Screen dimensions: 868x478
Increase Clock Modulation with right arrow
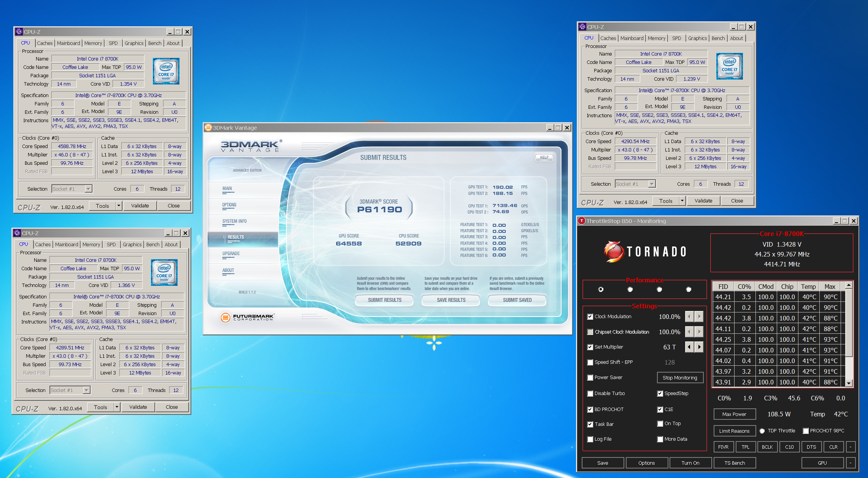pyautogui.click(x=699, y=316)
